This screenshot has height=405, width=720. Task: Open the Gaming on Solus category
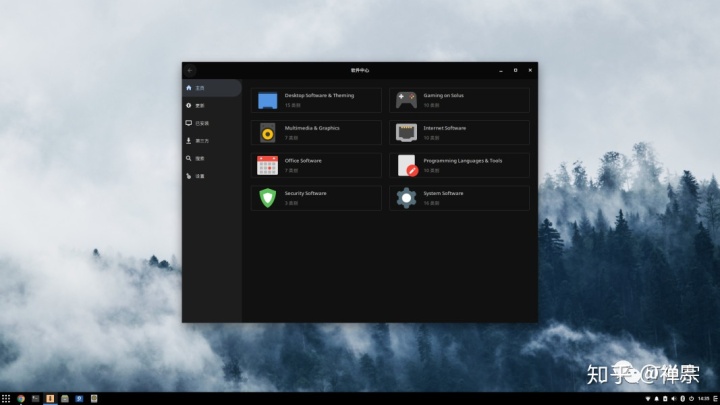click(x=459, y=100)
